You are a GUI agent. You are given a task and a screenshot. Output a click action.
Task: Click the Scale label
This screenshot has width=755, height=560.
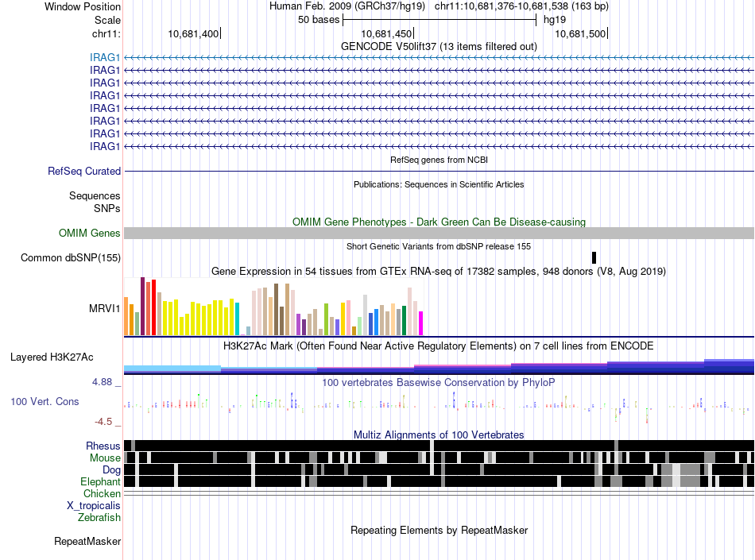pos(107,20)
